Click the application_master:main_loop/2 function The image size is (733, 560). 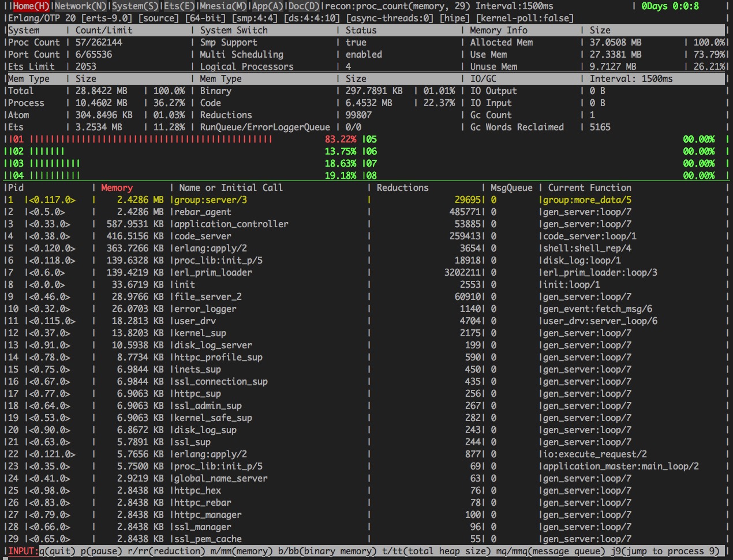[x=620, y=466]
